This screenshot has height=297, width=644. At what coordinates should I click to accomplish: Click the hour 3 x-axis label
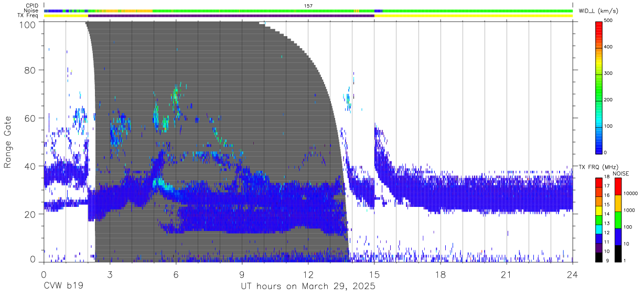pyautogui.click(x=110, y=274)
